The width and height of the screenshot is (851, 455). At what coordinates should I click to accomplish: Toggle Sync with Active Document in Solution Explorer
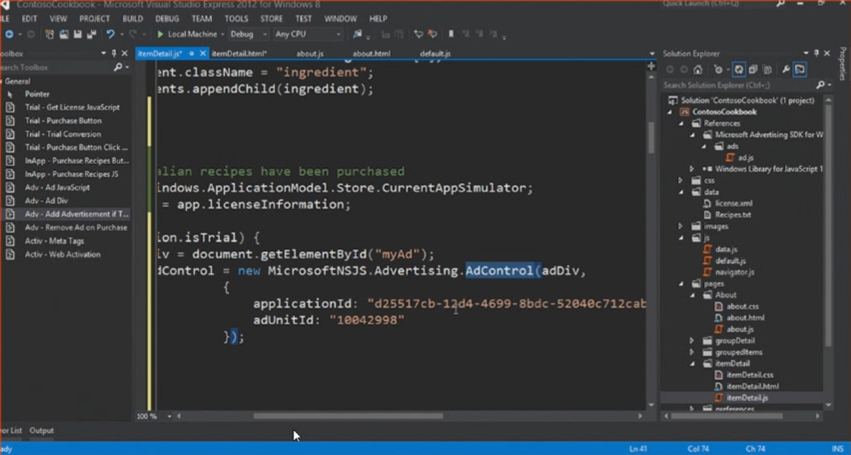click(739, 69)
